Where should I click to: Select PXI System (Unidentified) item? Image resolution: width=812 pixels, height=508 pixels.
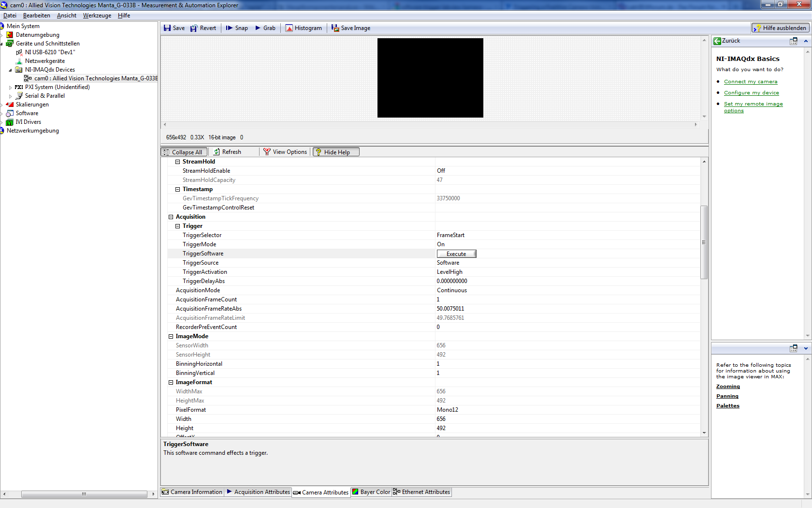point(57,87)
